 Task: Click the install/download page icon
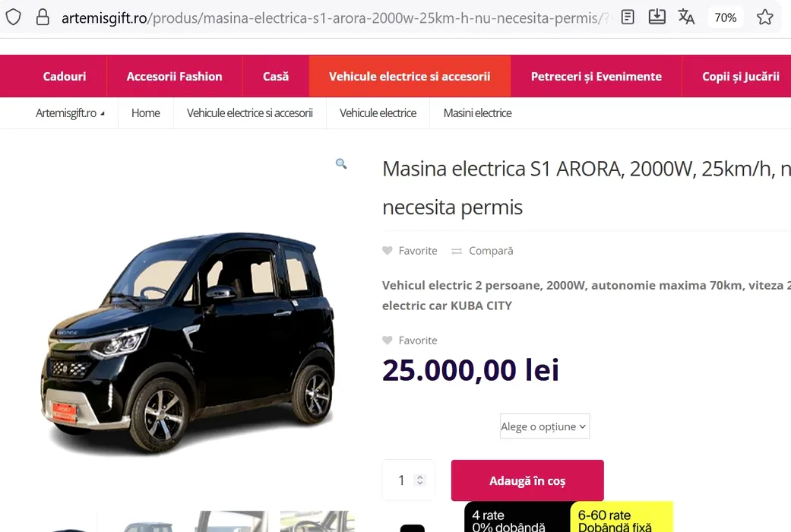pos(657,17)
